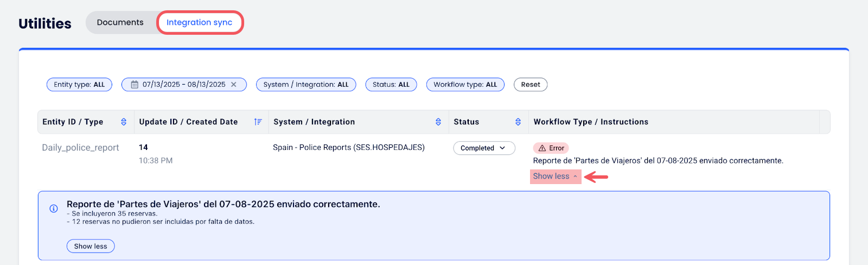This screenshot has height=265, width=868.
Task: Clear the date range filter with X
Action: coord(234,85)
